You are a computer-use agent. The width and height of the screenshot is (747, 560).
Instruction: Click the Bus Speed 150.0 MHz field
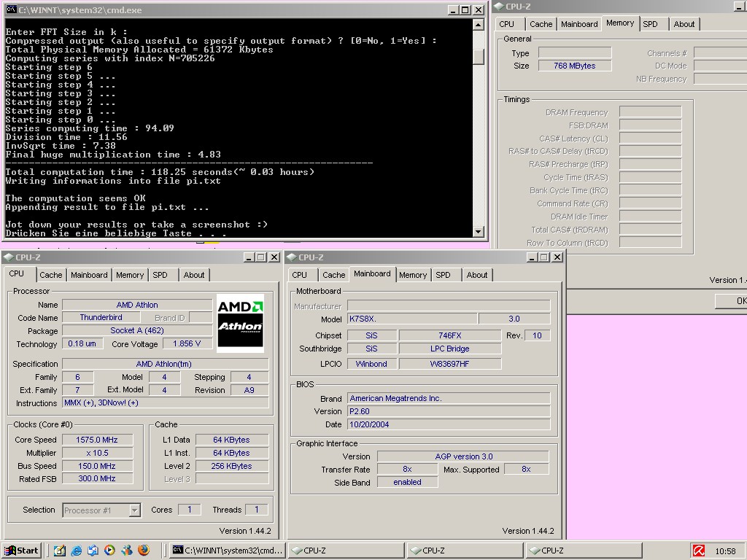click(x=97, y=466)
